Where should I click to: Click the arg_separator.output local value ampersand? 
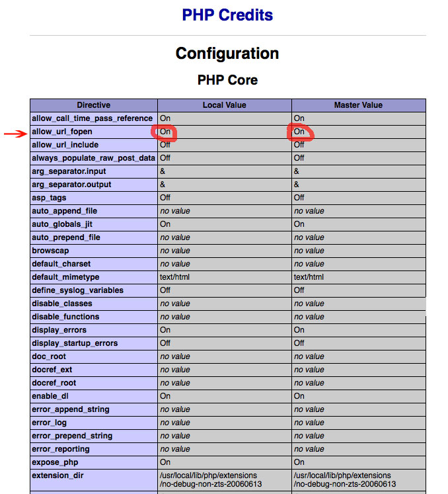click(x=163, y=185)
